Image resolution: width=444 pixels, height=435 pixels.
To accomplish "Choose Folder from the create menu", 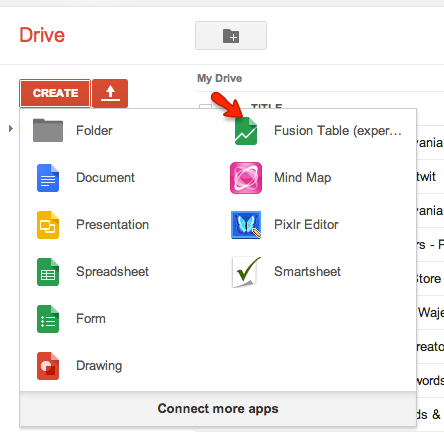I will coord(94,130).
